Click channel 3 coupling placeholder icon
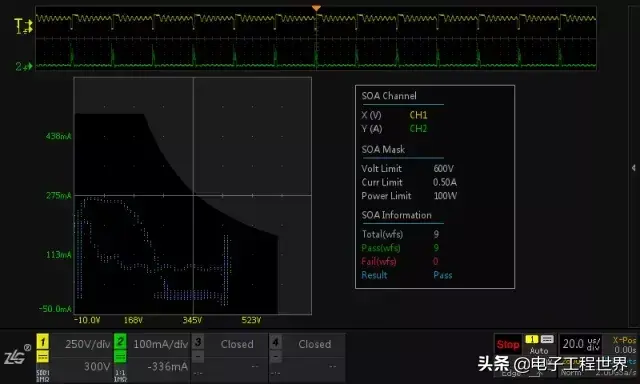640x384 pixels. [198, 357]
